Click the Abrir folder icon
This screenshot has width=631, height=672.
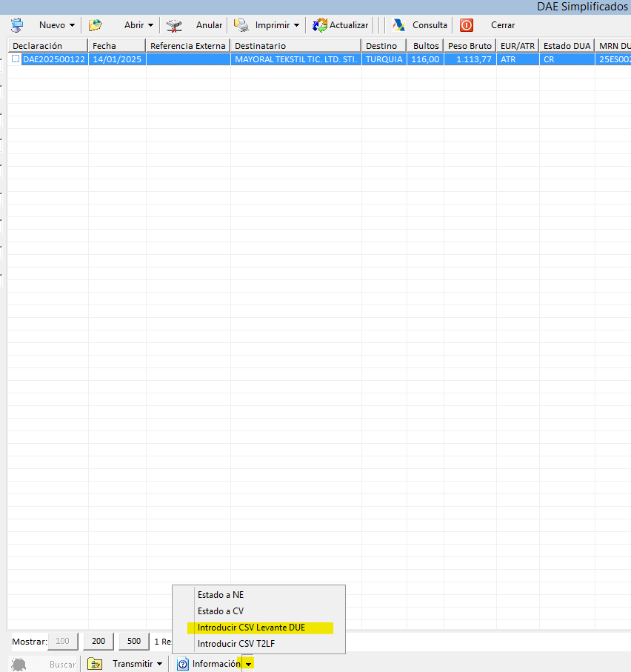pyautogui.click(x=96, y=25)
